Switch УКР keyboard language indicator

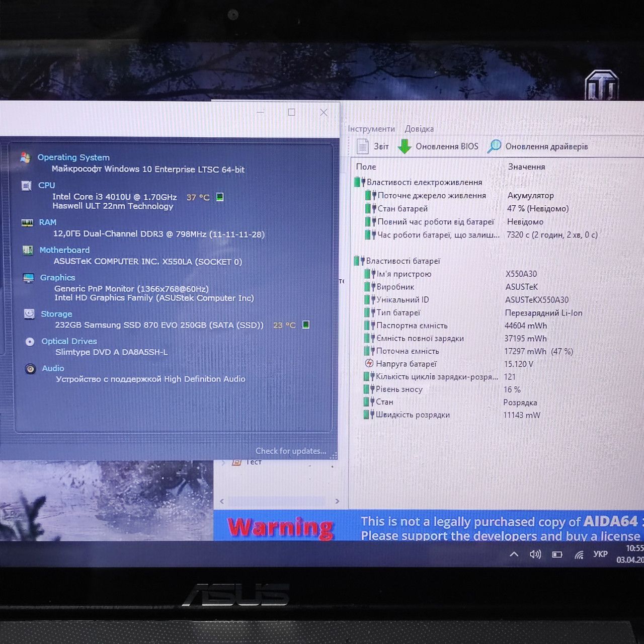tap(600, 554)
